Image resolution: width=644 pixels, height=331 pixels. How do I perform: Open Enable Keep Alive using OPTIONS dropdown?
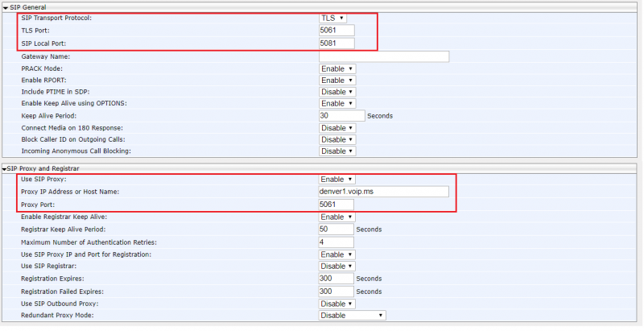click(x=337, y=104)
